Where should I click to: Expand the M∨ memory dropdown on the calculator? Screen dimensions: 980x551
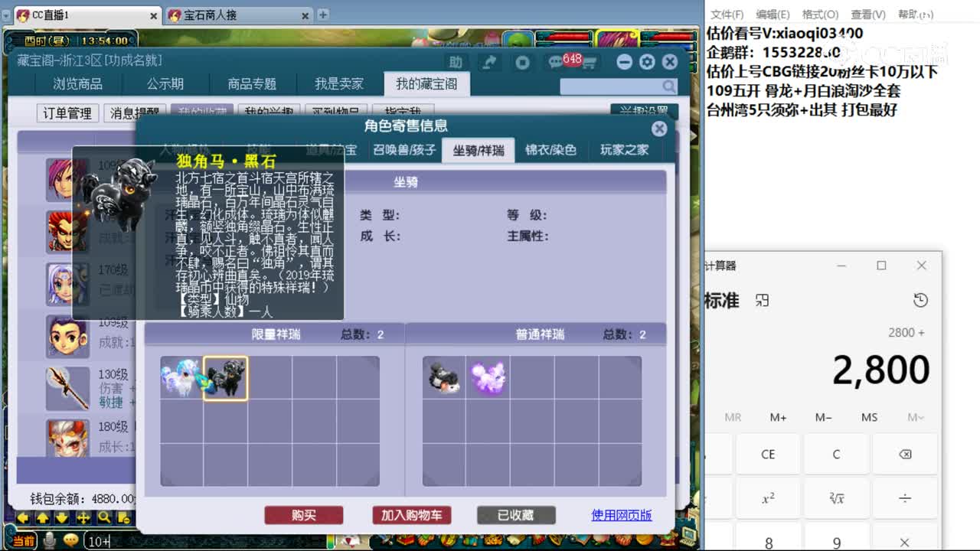pyautogui.click(x=916, y=417)
